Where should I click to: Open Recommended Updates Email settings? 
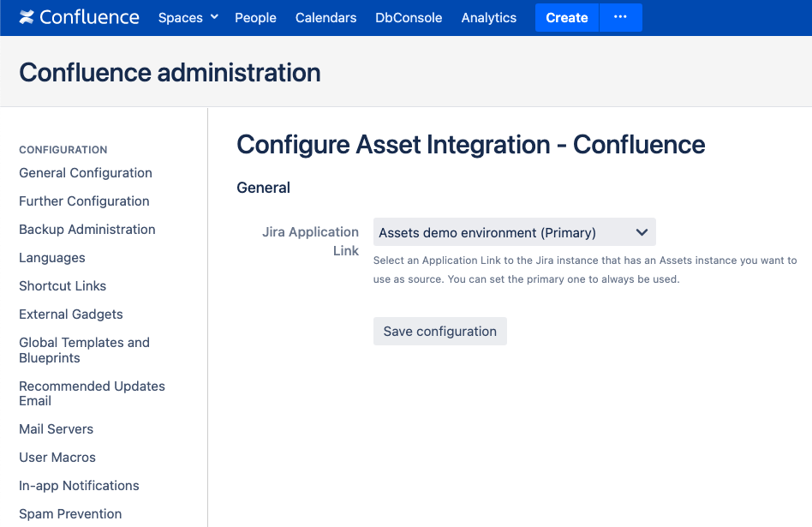(92, 393)
